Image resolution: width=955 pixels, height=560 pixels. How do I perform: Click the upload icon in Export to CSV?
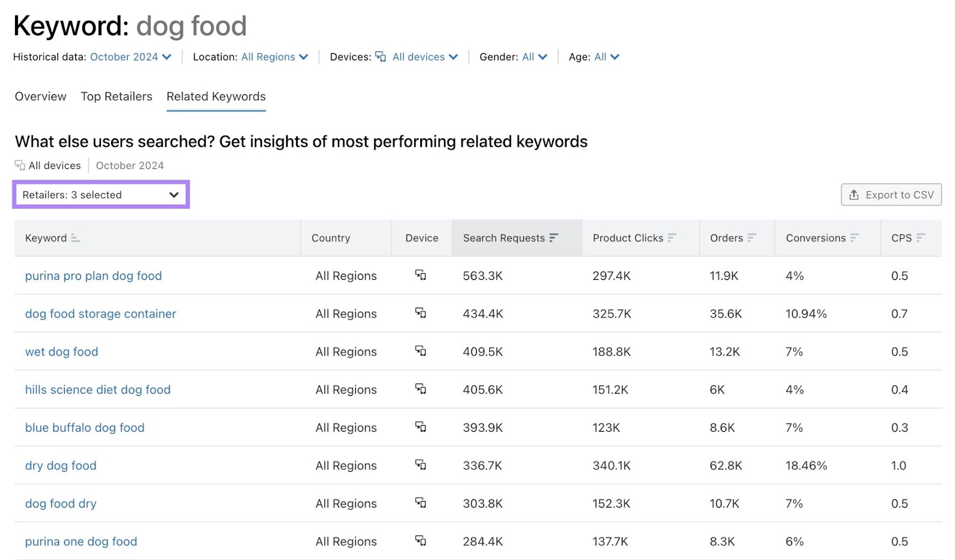click(855, 194)
